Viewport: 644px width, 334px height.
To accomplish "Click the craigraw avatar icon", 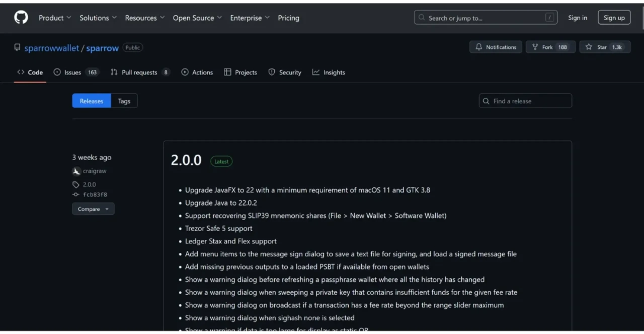I will 76,171.
